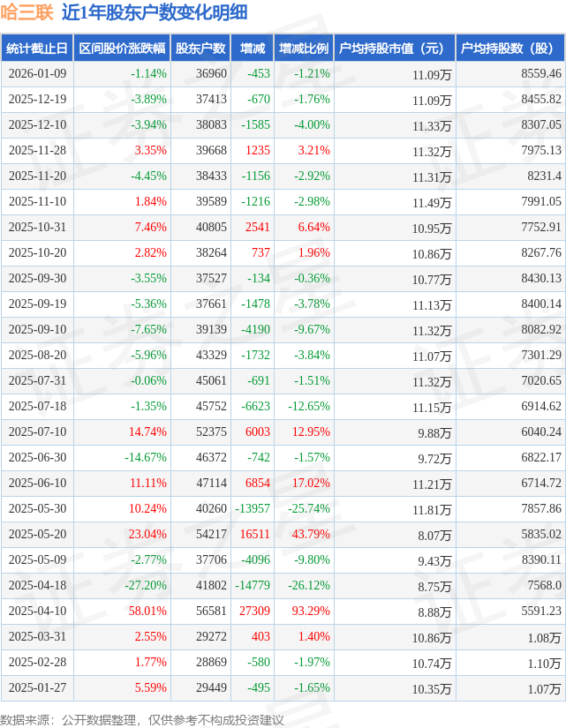Screen dimensions: 566x728
Task: Sort by 统计截止日 column header
Action: (x=36, y=49)
